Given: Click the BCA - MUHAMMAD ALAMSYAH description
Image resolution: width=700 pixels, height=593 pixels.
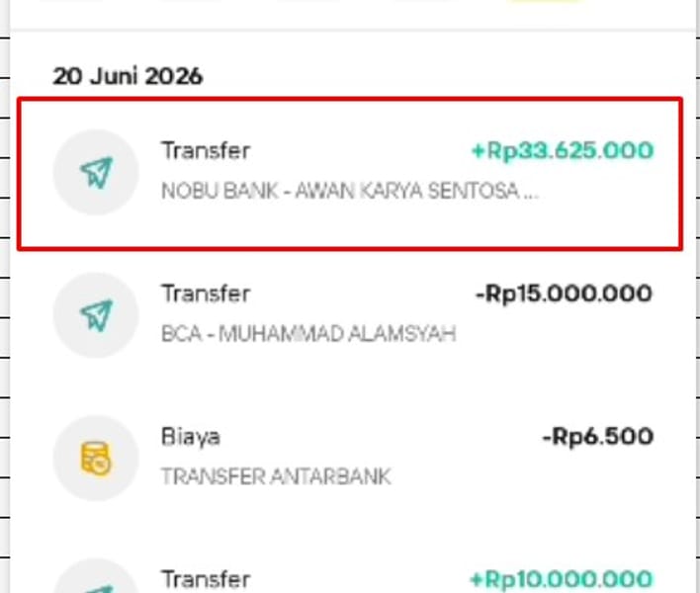Looking at the screenshot, I should [x=308, y=334].
